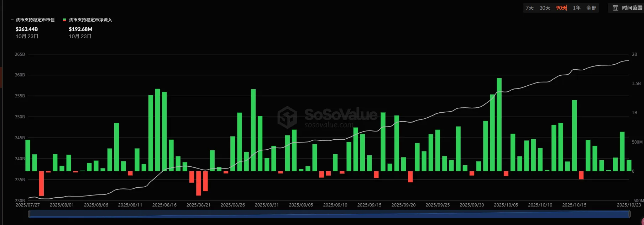Image resolution: width=644 pixels, height=225 pixels.
Task: Click the middle of the blue timeline scrubber
Action: (x=329, y=214)
